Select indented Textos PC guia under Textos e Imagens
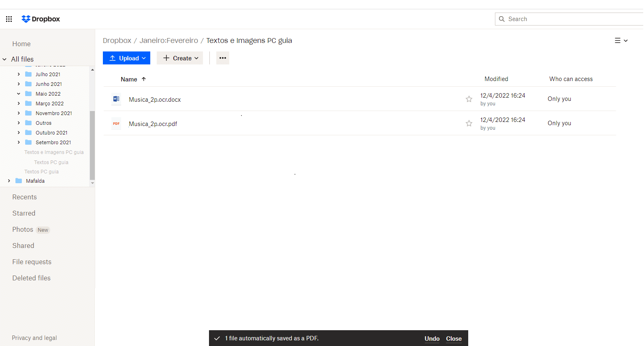Viewport: 644px width, 346px height. pyautogui.click(x=51, y=162)
